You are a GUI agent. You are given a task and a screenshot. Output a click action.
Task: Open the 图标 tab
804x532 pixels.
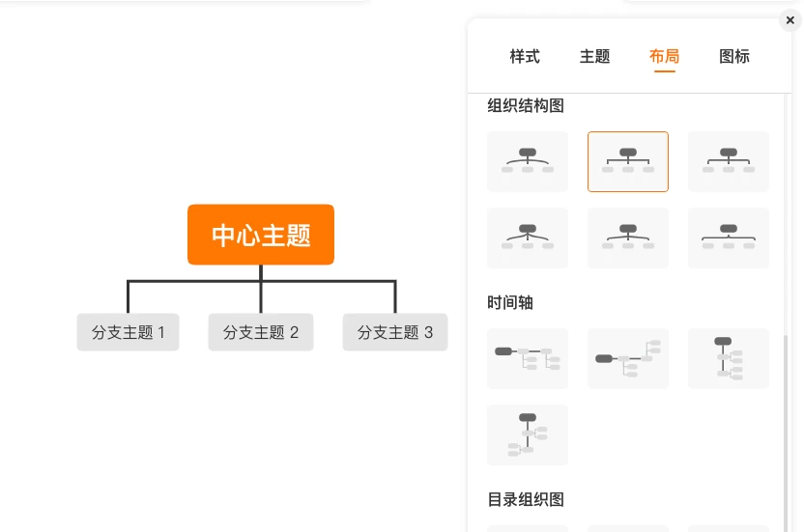734,56
